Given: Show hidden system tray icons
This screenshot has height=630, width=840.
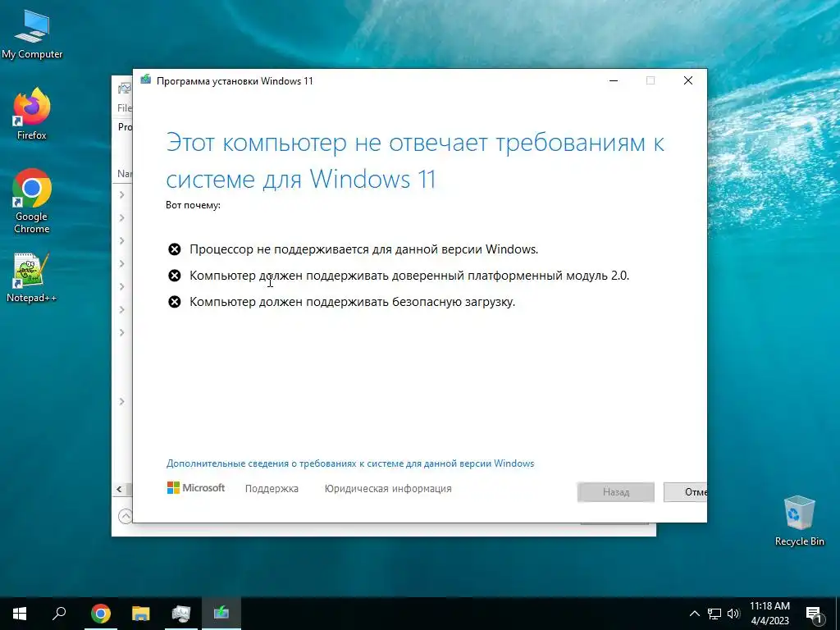Looking at the screenshot, I should [x=694, y=614].
